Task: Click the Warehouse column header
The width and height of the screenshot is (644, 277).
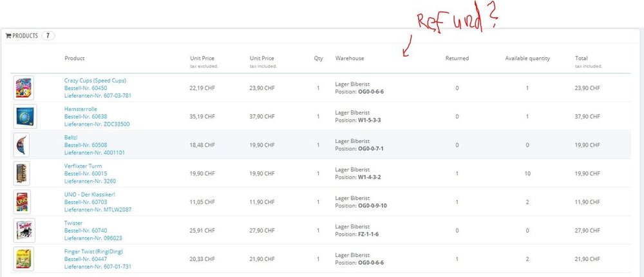Action: click(x=350, y=59)
